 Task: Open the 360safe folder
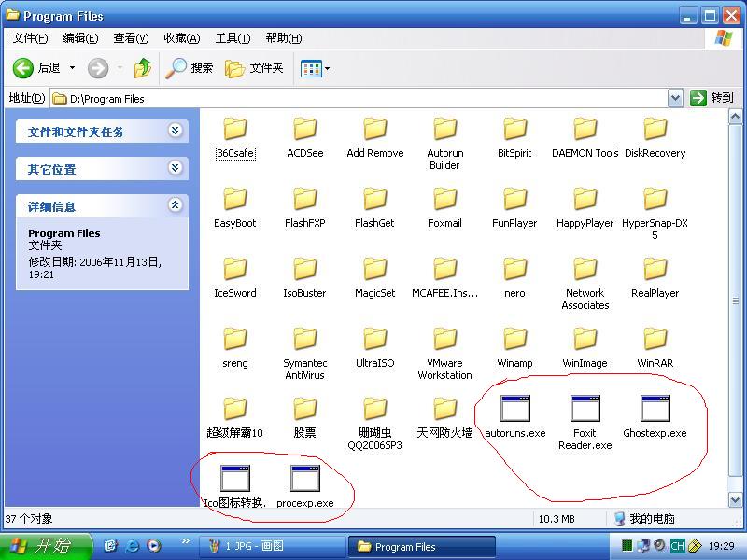pos(234,130)
